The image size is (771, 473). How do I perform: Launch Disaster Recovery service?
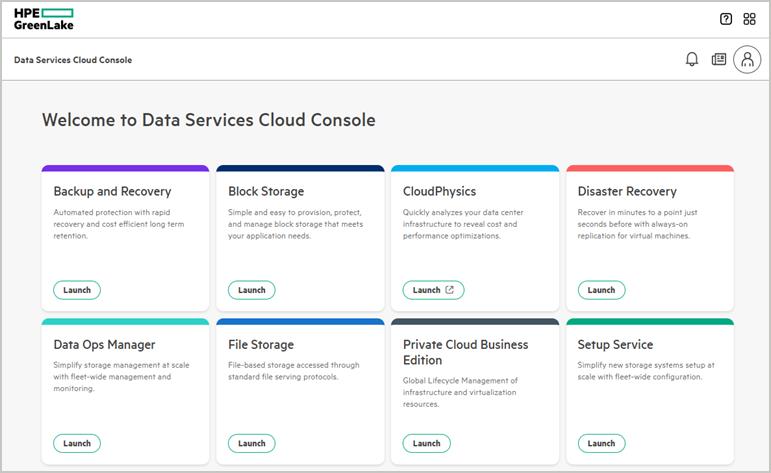[601, 290]
